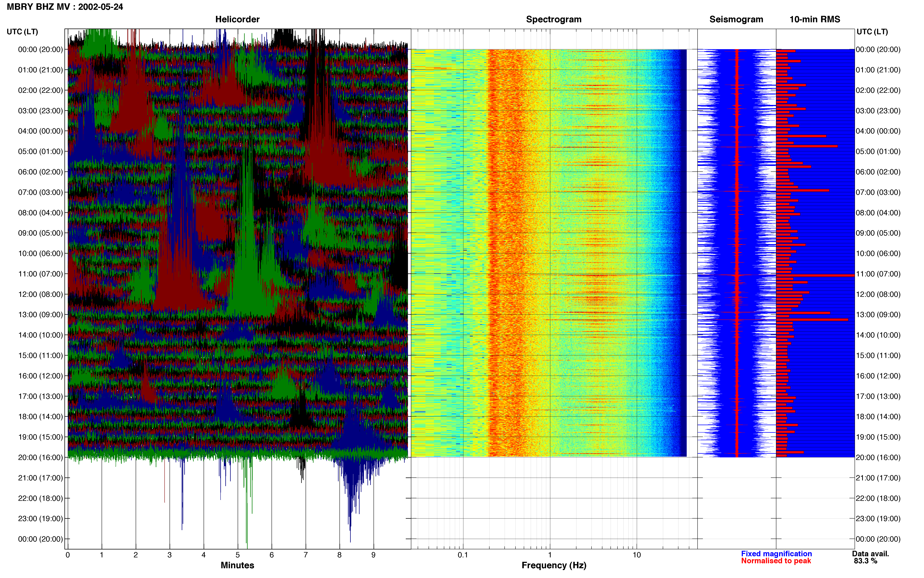Click helicorder time label '17:00 (13:00)'

41,396
